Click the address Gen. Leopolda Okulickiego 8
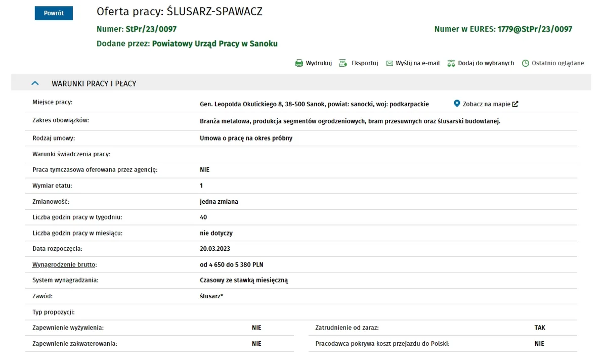 (241, 104)
